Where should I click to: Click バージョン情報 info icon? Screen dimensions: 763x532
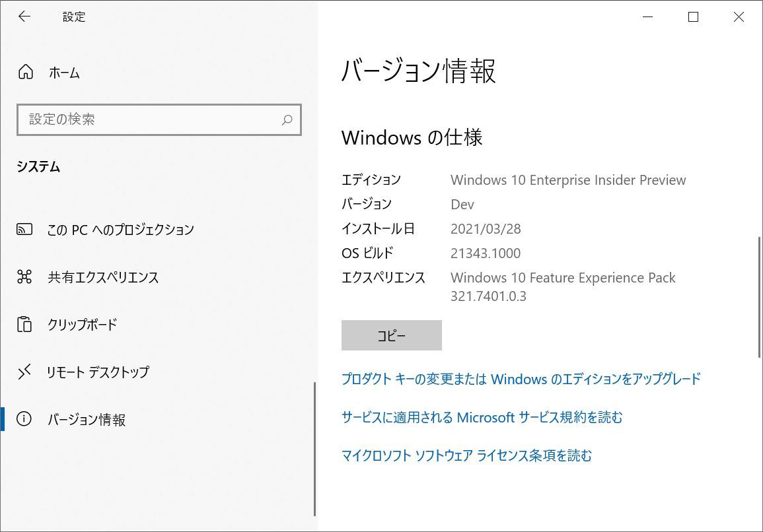pos(24,418)
